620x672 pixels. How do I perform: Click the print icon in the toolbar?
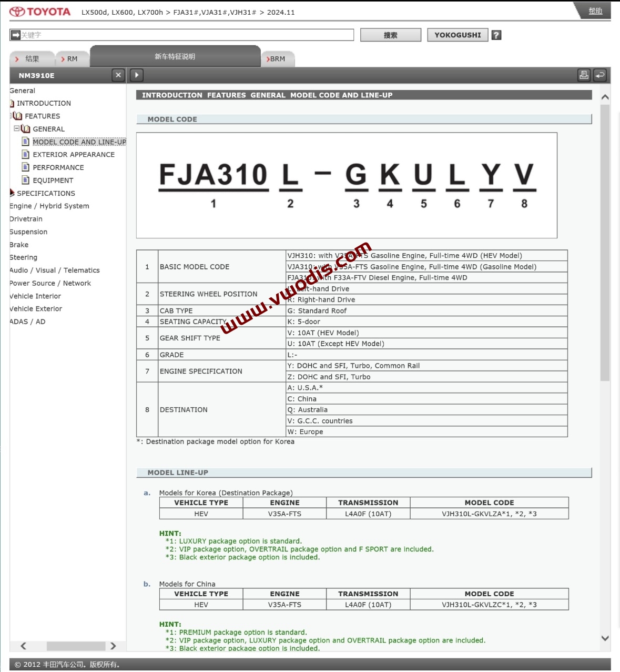[584, 75]
